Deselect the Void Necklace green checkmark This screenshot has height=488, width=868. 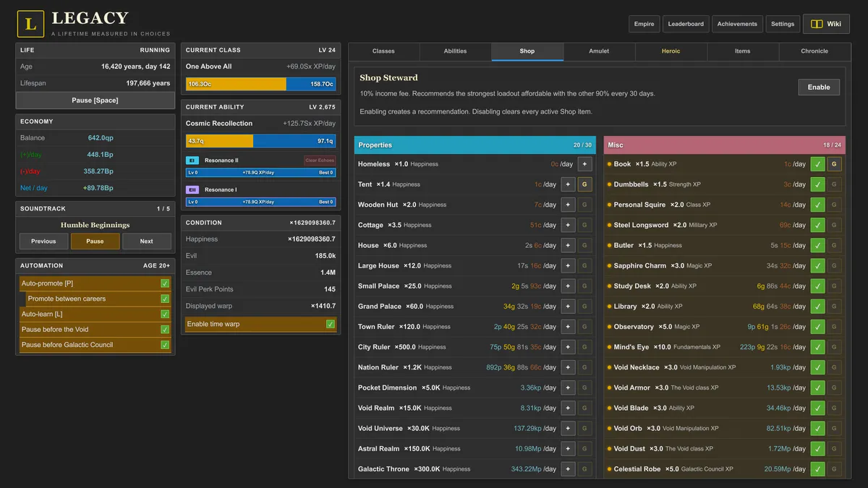817,367
